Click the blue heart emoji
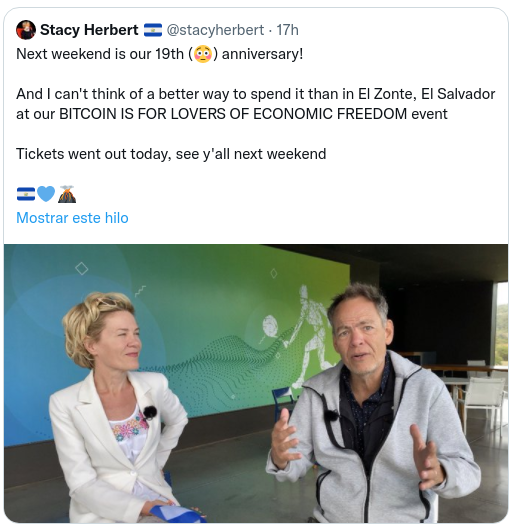Screen dimensions: 518x529 click(46, 194)
